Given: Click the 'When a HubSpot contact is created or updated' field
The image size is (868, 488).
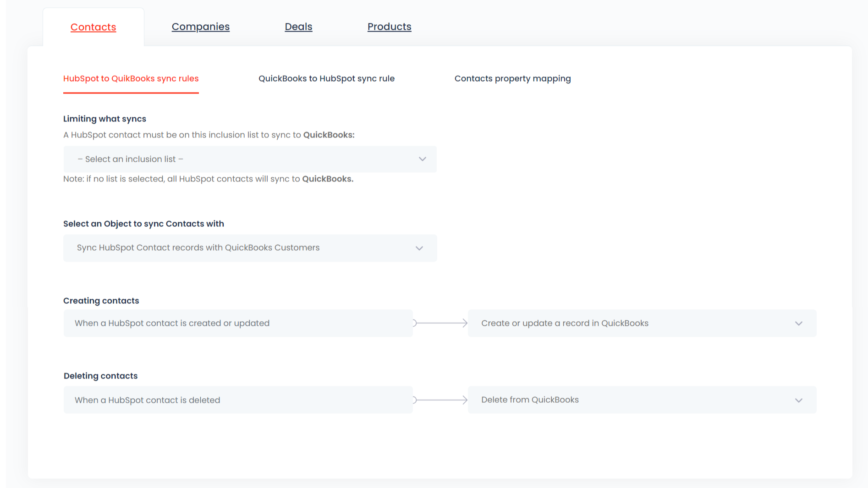Looking at the screenshot, I should coord(238,323).
